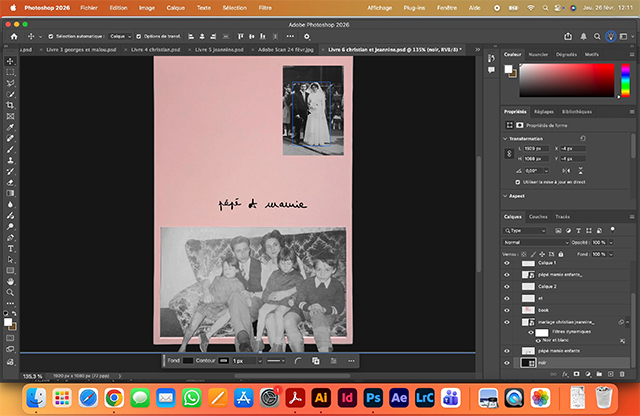This screenshot has width=640, height=416.
Task: Collapse mariage christian jeannine layer filters
Action: 628,322
